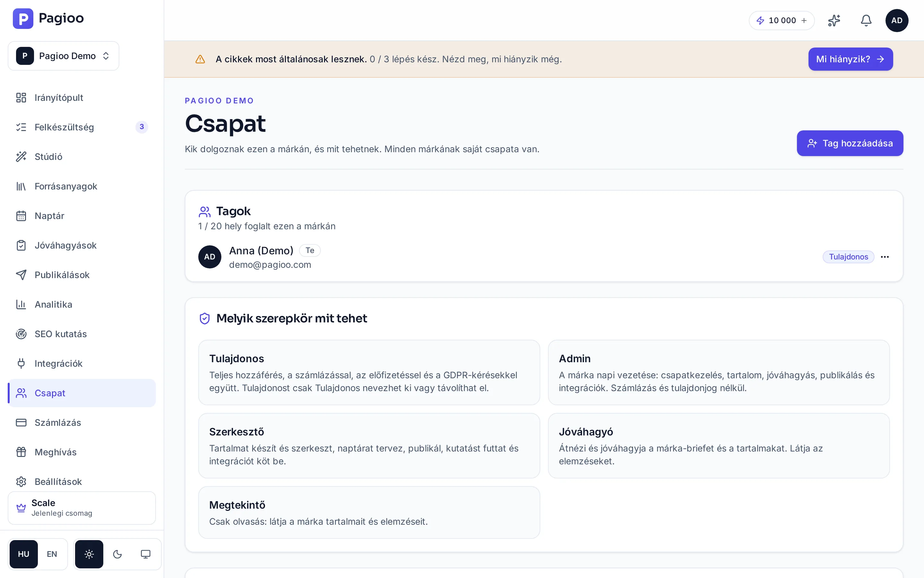Click the Tulajdonos role description card

[x=369, y=372]
